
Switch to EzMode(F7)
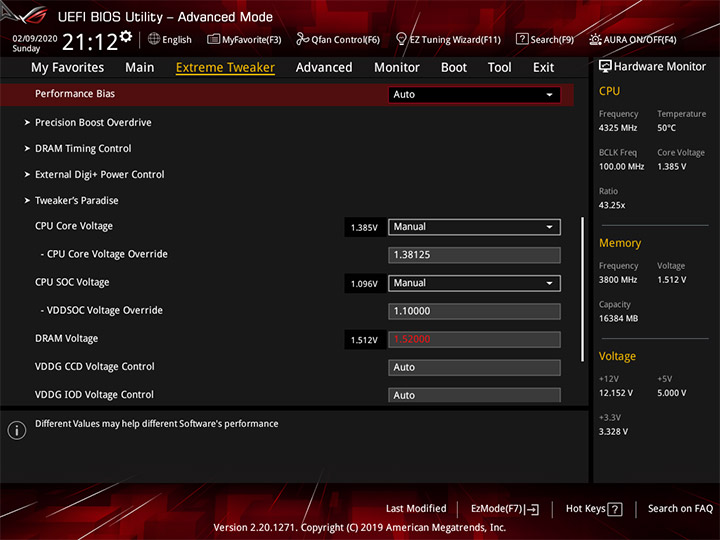pyautogui.click(x=505, y=509)
